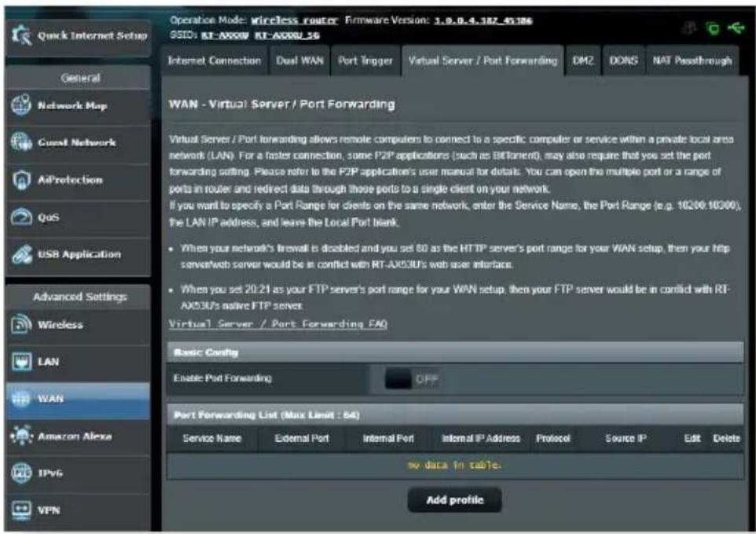Click the Wireless router operation mode link
The width and height of the screenshot is (756, 534).
tap(294, 20)
